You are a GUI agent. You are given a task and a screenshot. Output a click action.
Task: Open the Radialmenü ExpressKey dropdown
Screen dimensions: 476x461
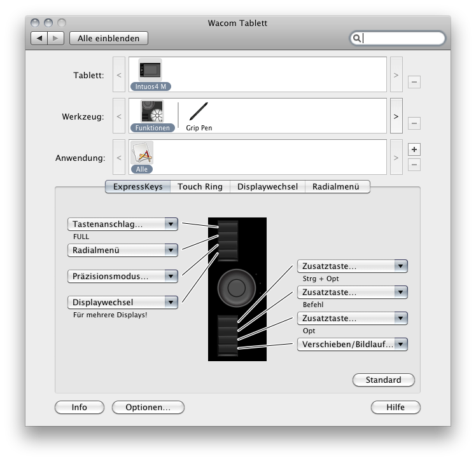click(122, 250)
